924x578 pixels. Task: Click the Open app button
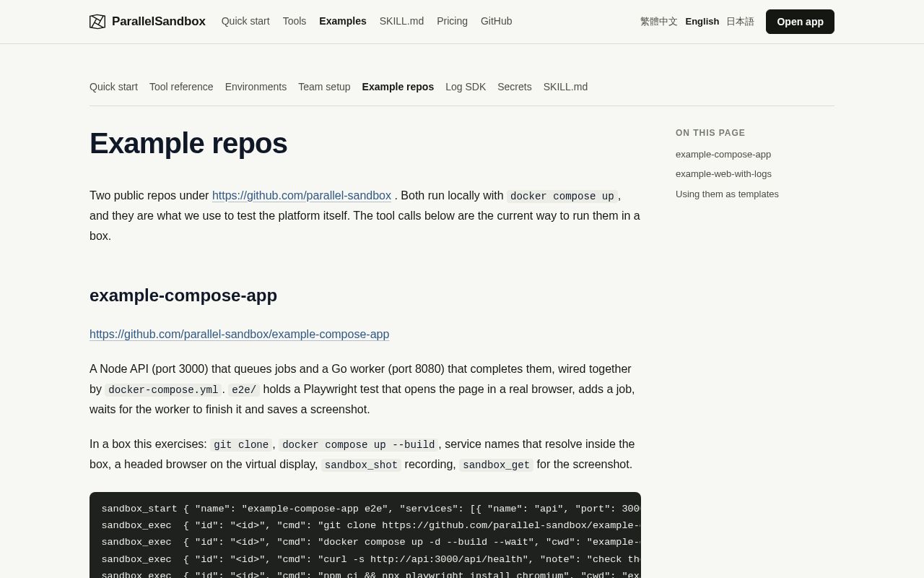(800, 22)
